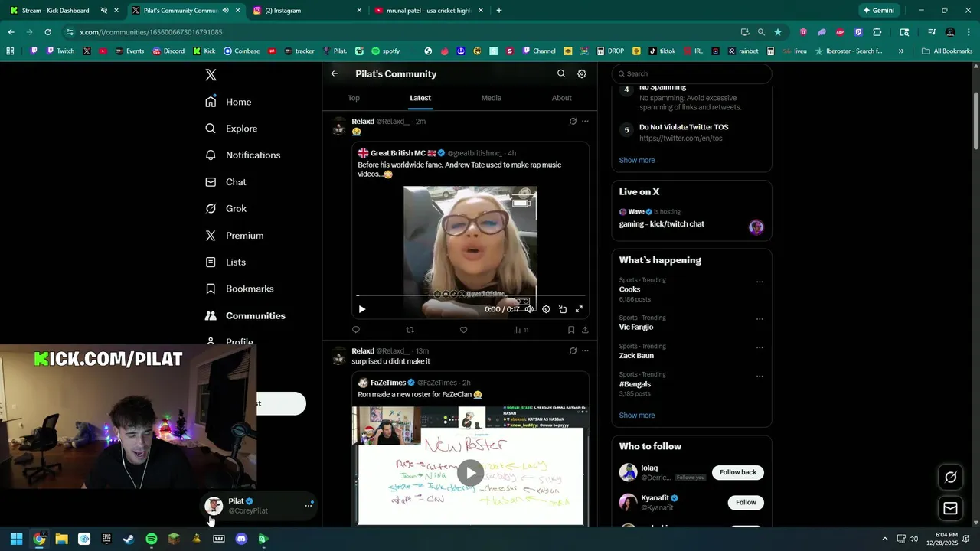Play the Andrew Tate rap video
980x551 pixels.
[x=362, y=309]
